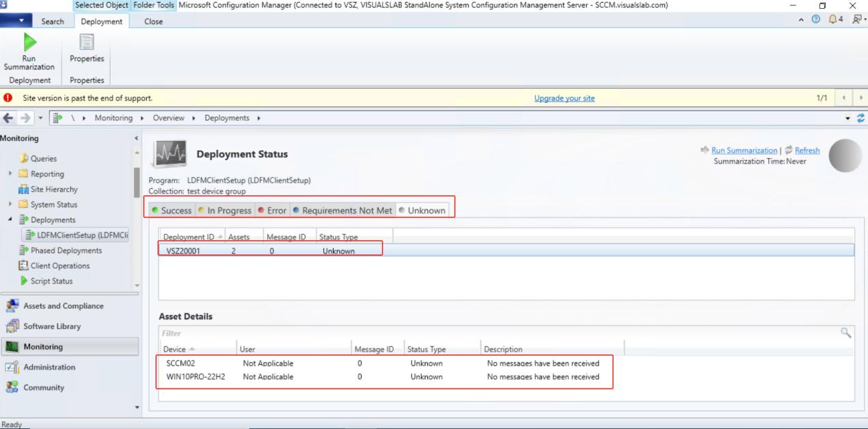868x429 pixels.
Task: Click the Run Summarization link
Action: pyautogui.click(x=744, y=151)
